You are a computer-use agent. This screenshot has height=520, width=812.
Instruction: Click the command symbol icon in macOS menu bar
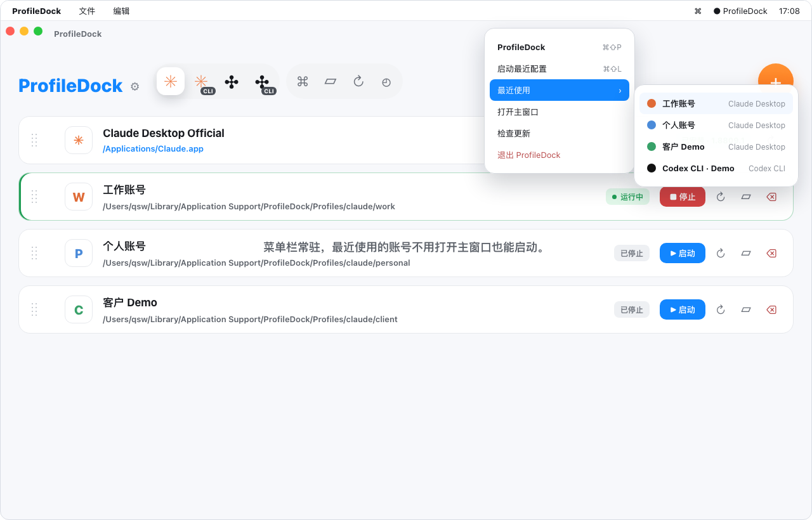(698, 11)
